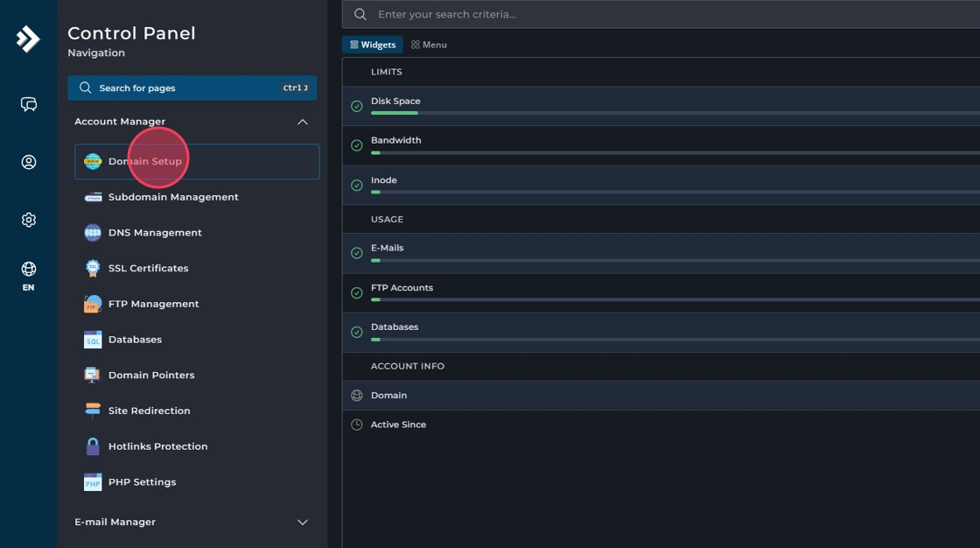Click the magnifier in the top search bar
This screenshot has height=548, width=980.
pos(360,14)
